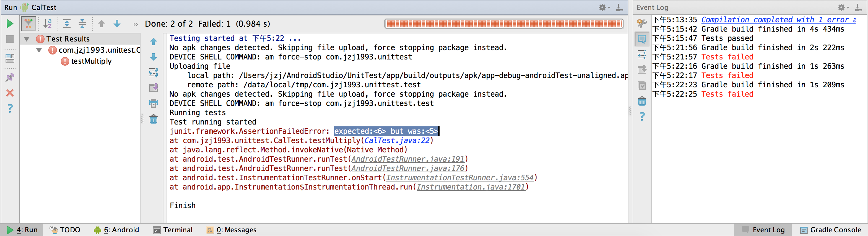This screenshot has width=868, height=236.
Task: Jump to previous failed test arrow
Action: [102, 24]
